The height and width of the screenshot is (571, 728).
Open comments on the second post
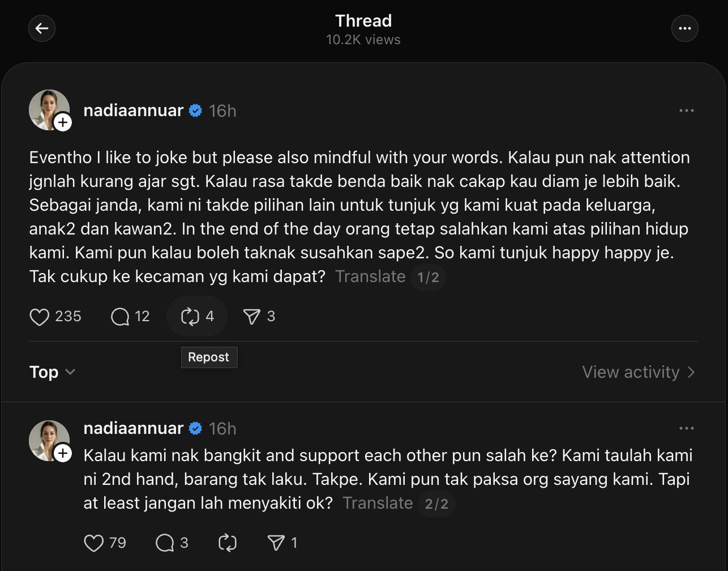point(165,543)
